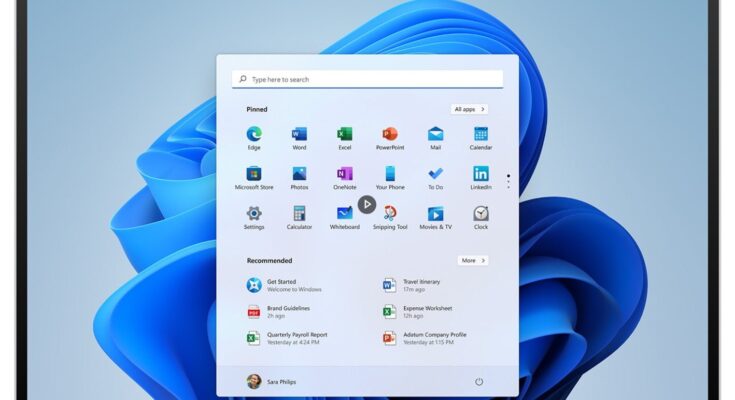735x400 pixels.
Task: Launch the To Do app
Action: click(435, 178)
